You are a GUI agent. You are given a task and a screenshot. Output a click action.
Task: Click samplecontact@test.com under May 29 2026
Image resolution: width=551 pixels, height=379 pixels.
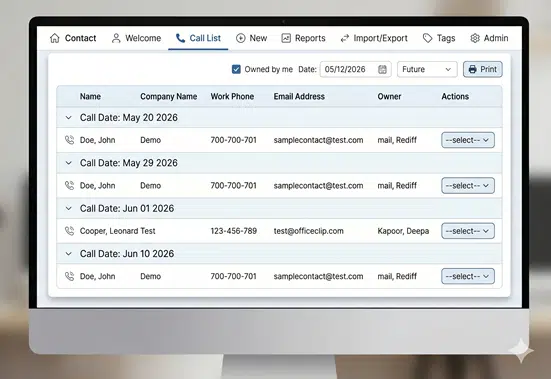(318, 185)
